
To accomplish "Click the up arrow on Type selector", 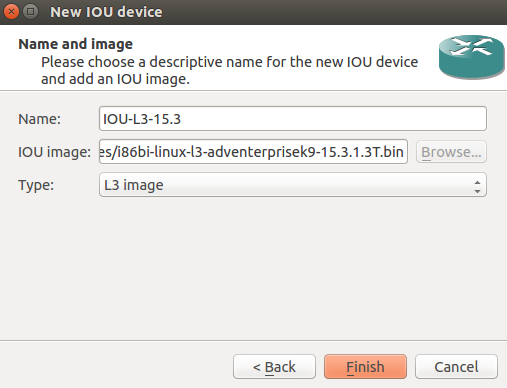I will pyautogui.click(x=477, y=182).
